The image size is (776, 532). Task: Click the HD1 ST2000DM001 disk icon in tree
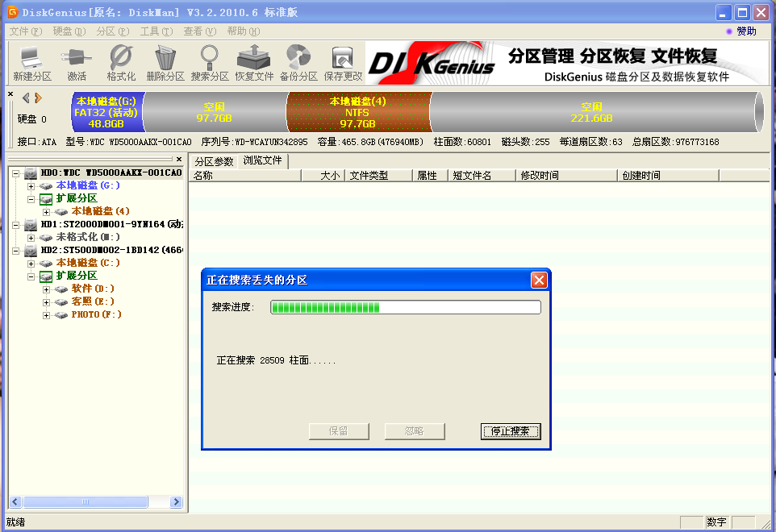[31, 224]
